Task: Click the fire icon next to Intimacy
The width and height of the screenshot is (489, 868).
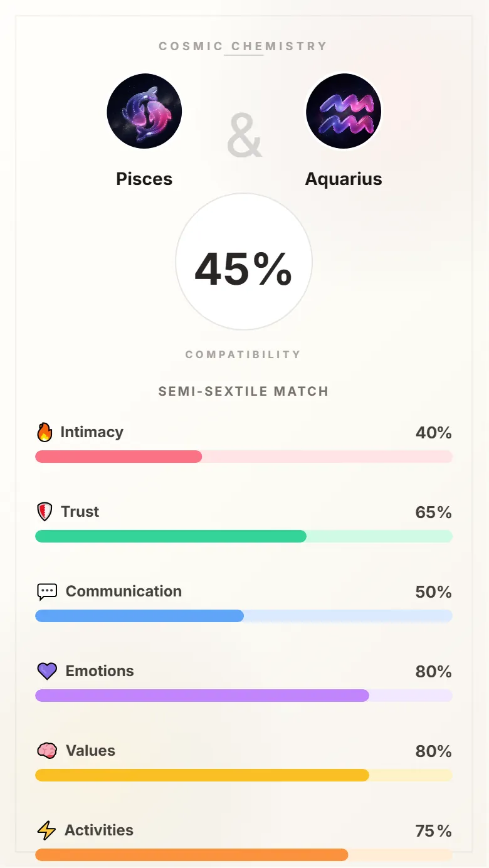Action: [x=45, y=431]
